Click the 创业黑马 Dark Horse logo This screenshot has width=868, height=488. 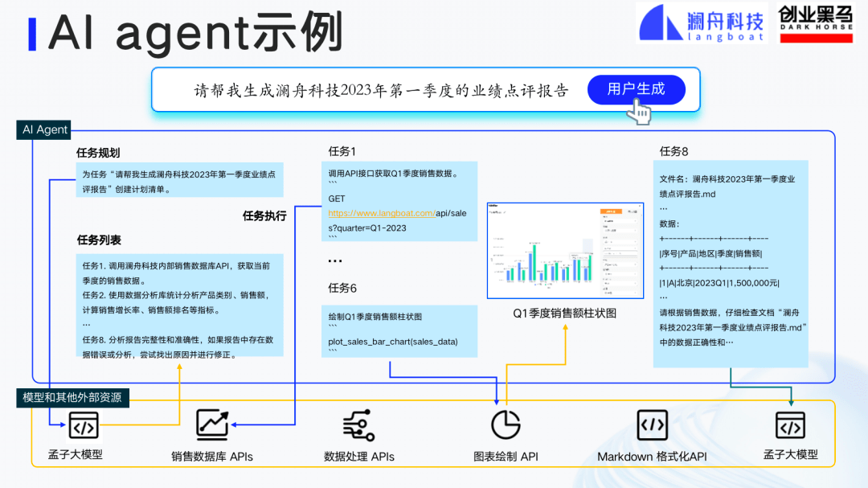click(x=815, y=23)
